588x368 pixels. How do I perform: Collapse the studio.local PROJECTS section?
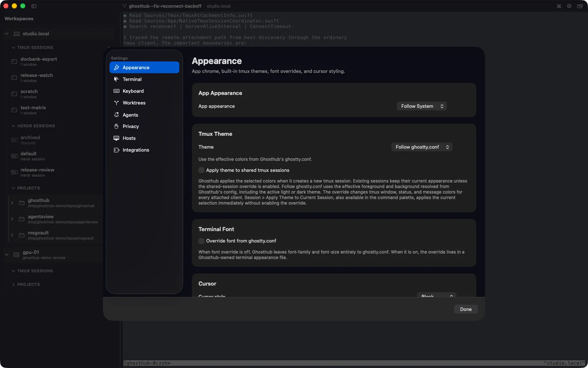pos(14,188)
